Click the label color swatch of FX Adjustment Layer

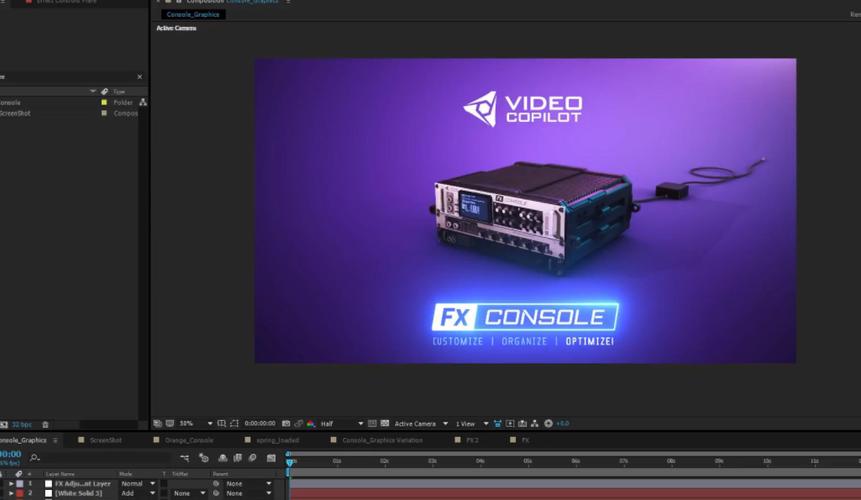[x=20, y=484]
